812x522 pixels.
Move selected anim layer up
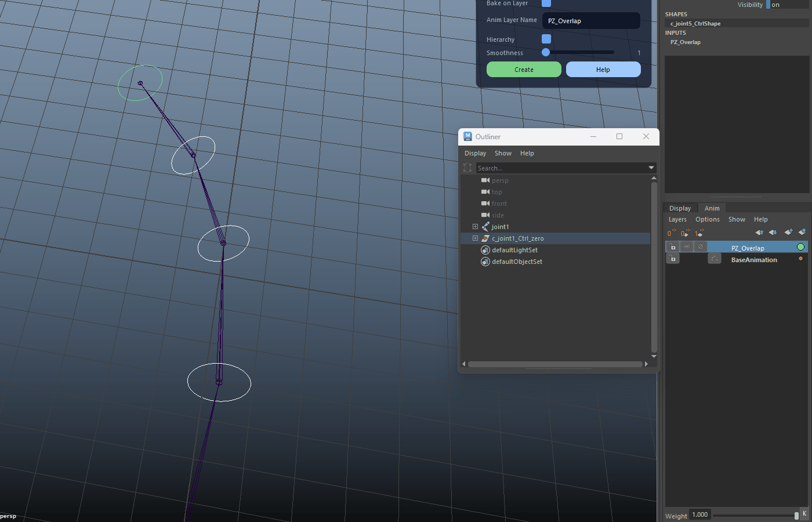click(x=759, y=233)
